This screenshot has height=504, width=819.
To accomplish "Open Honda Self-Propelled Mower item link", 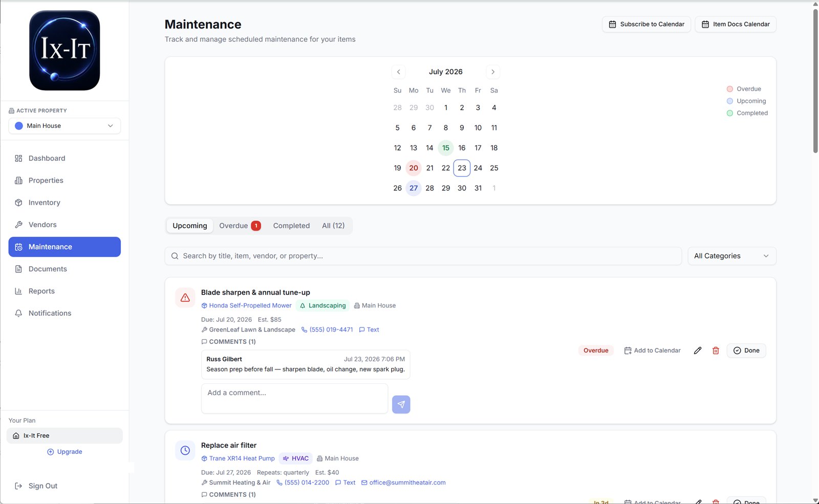I will [x=247, y=305].
